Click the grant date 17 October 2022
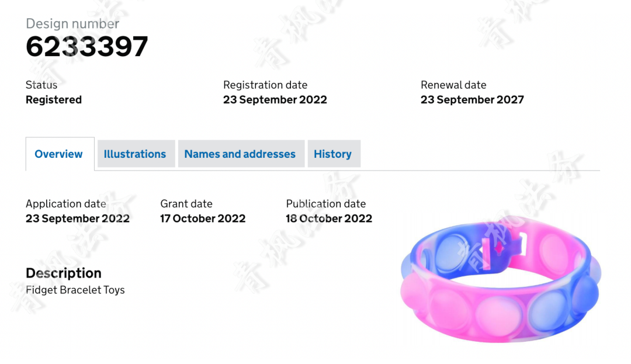The width and height of the screenshot is (631, 364). pos(203,219)
